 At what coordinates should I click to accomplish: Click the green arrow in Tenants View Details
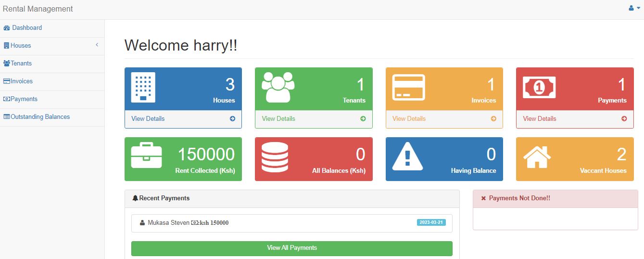[x=363, y=118]
